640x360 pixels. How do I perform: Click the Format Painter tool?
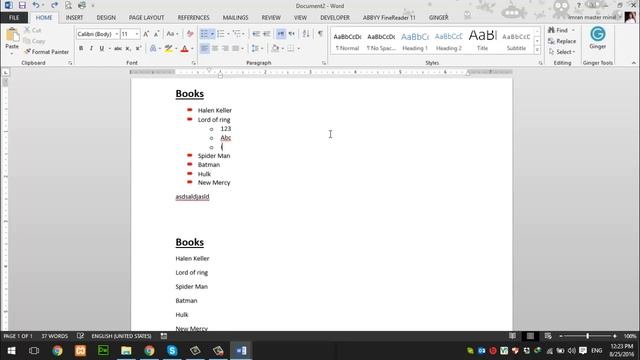tap(46, 52)
